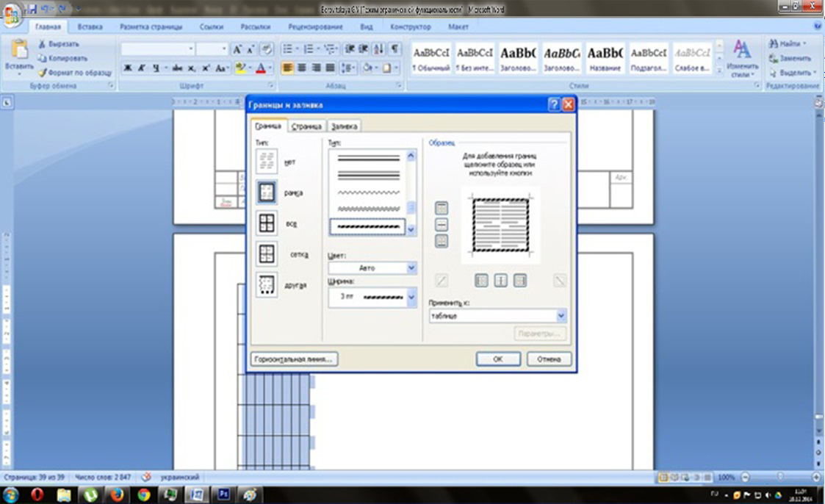This screenshot has width=825, height=504.
Task: Confirm dialog with OK button
Action: (x=498, y=359)
